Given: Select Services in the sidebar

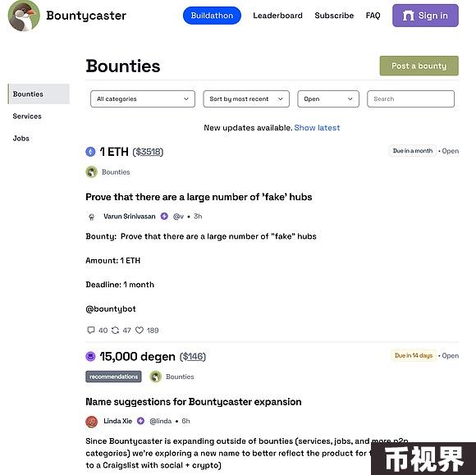Looking at the screenshot, I should [27, 116].
